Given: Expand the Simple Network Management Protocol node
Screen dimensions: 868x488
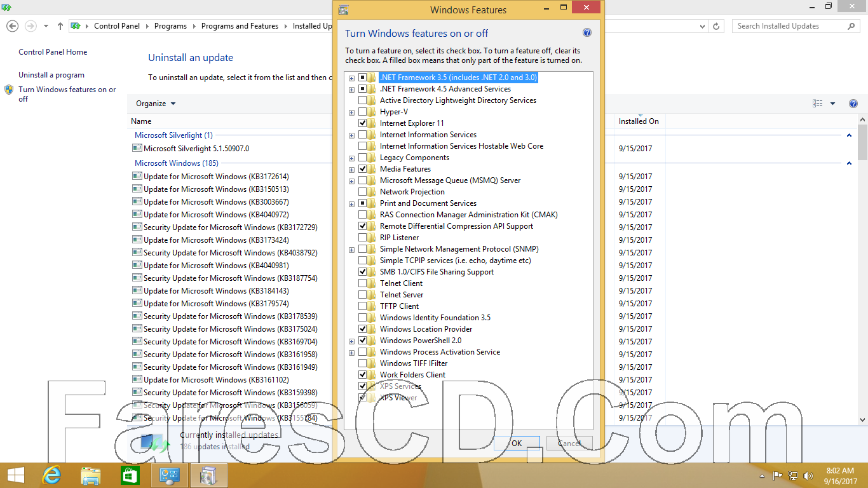Looking at the screenshot, I should tap(351, 249).
